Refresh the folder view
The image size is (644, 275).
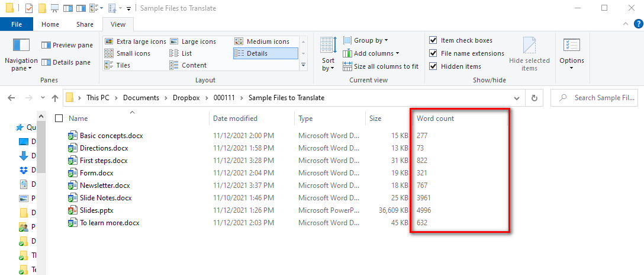534,98
